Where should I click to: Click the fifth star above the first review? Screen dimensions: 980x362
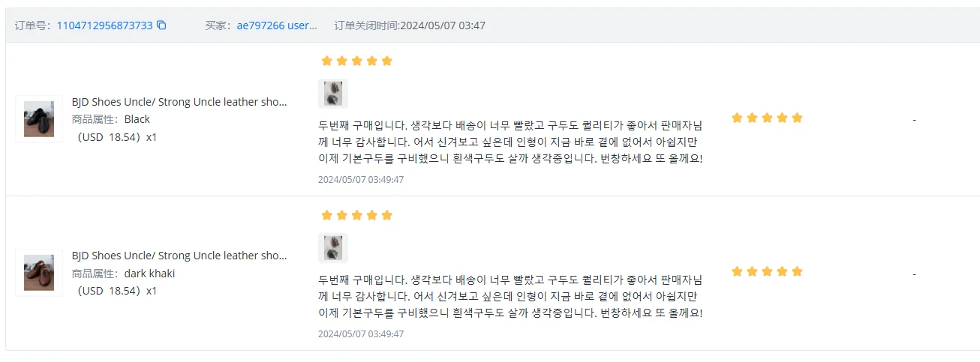(387, 61)
